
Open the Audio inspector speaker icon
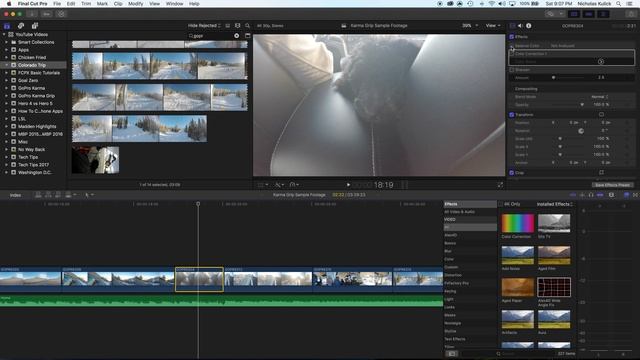(520, 26)
